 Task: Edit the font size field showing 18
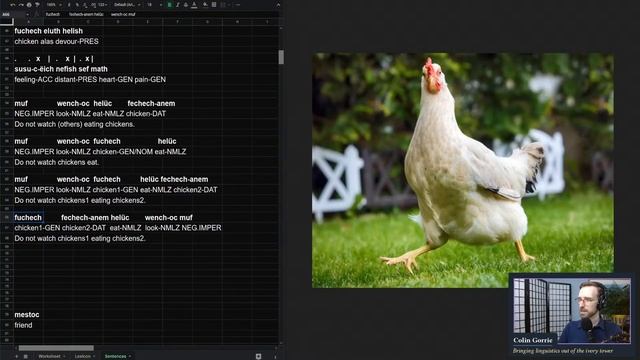(x=149, y=5)
